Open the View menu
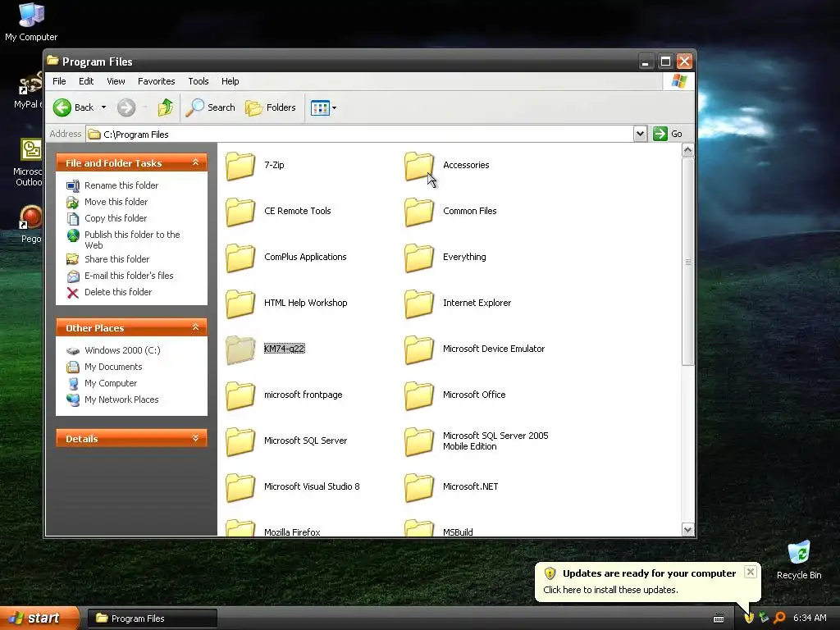This screenshot has width=840, height=630. (116, 81)
